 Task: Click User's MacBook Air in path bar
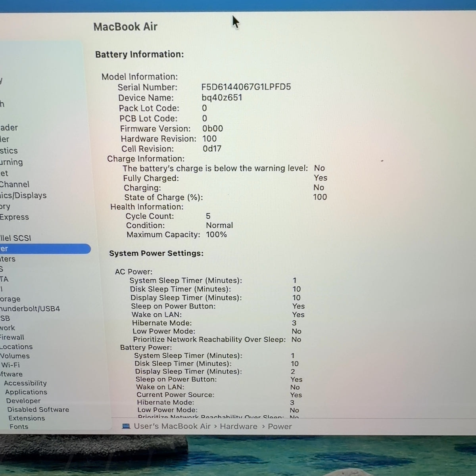(x=172, y=426)
